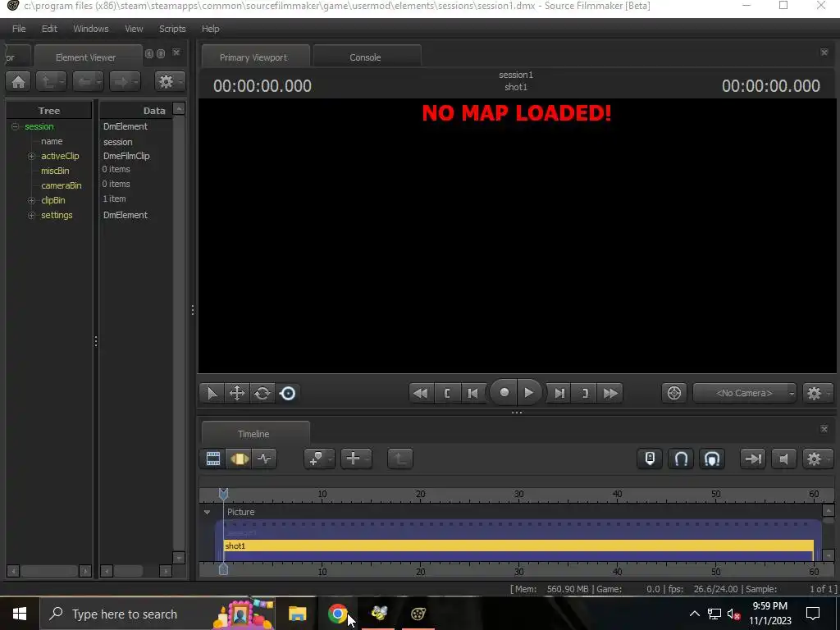Choose the selection arrow tool in viewport
This screenshot has width=840, height=630.
[212, 393]
